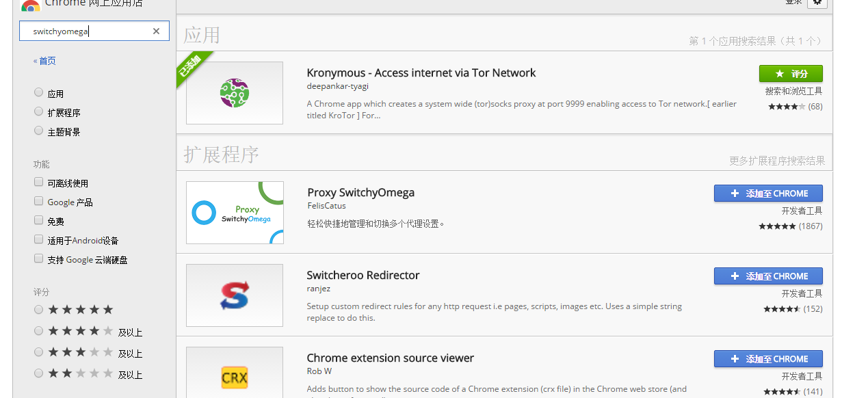
Task: Click the Chrome Web Store logo
Action: coord(31,5)
